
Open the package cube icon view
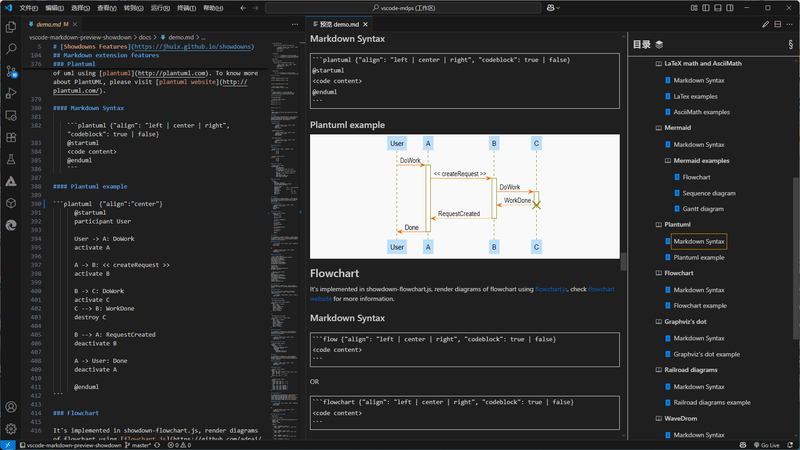11,203
